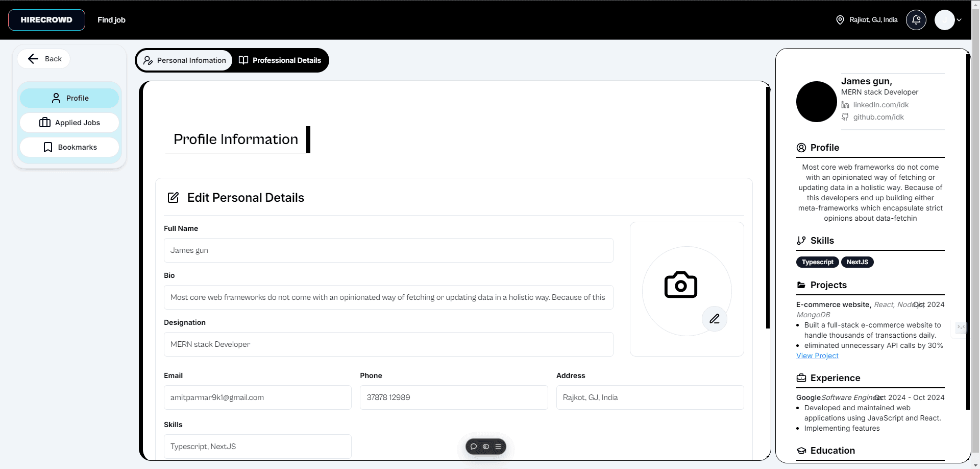Click the edit pen icon on profile photo
980x469 pixels.
715,319
